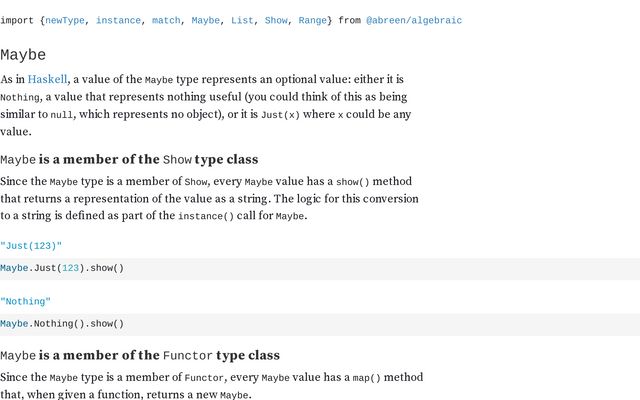Click the "Nothing" output value
The height and width of the screenshot is (400, 640).
coord(25,302)
